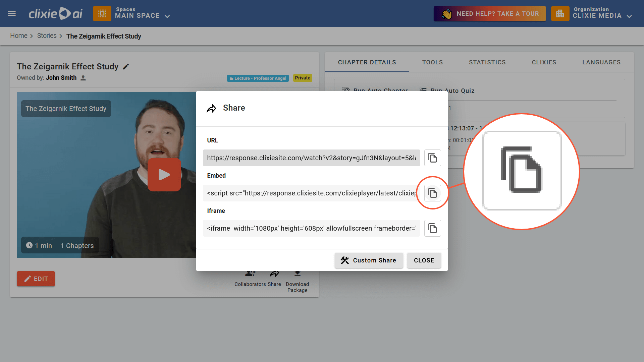644x362 pixels.
Task: Play the Zeigarnik Effect Study video
Action: (164, 175)
